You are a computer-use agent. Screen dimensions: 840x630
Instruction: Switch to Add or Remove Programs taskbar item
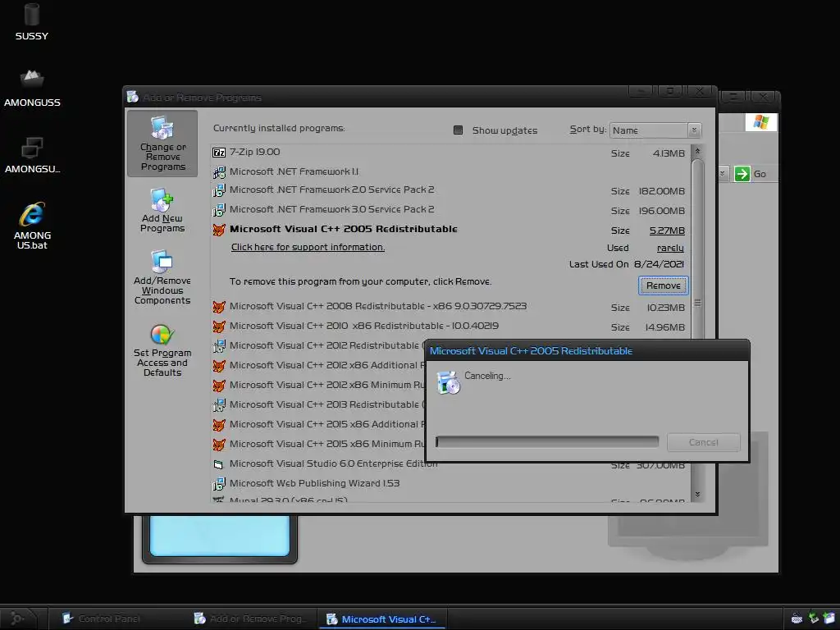tap(251, 619)
